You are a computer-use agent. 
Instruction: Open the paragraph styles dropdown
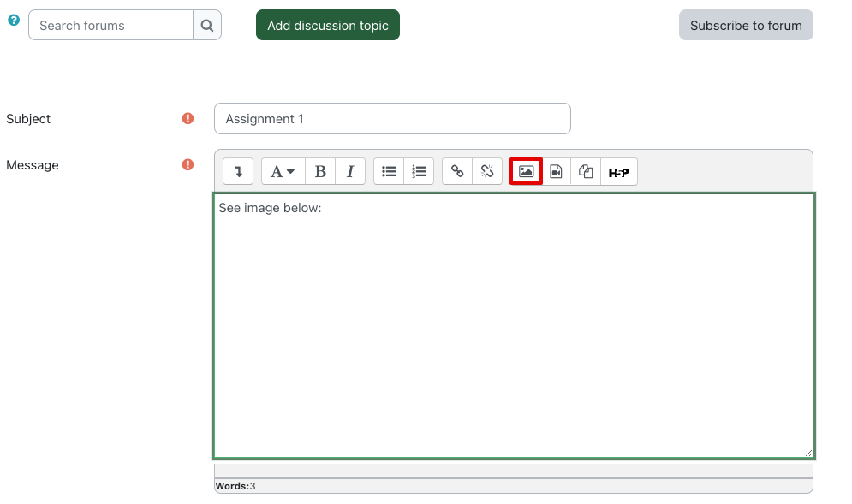tap(283, 171)
